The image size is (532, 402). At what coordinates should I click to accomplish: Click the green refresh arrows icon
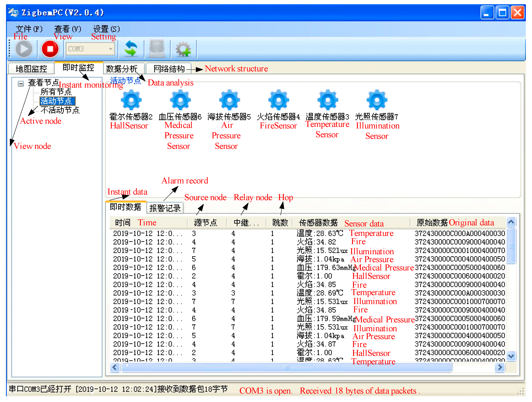pos(131,49)
